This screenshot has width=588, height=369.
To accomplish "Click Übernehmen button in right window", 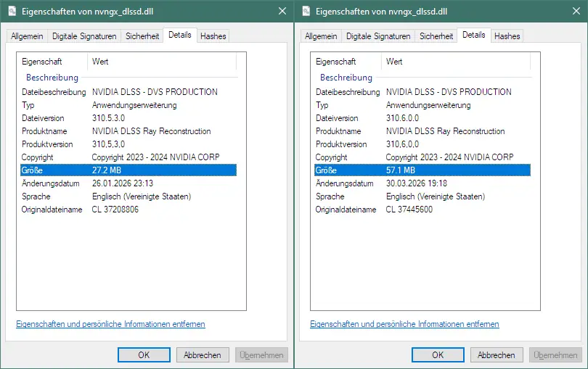I will pyautogui.click(x=555, y=355).
